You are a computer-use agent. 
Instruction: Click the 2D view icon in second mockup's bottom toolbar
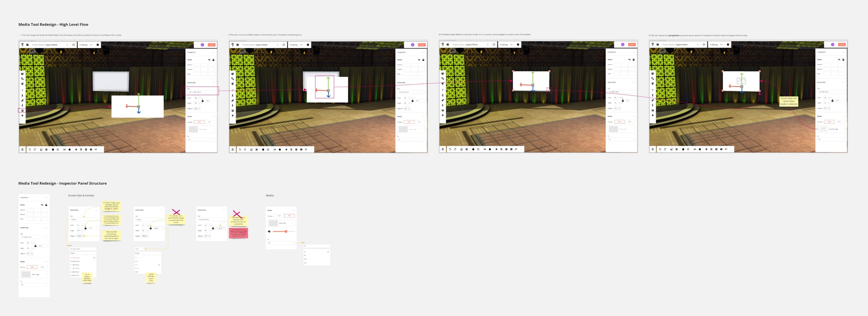point(275,149)
